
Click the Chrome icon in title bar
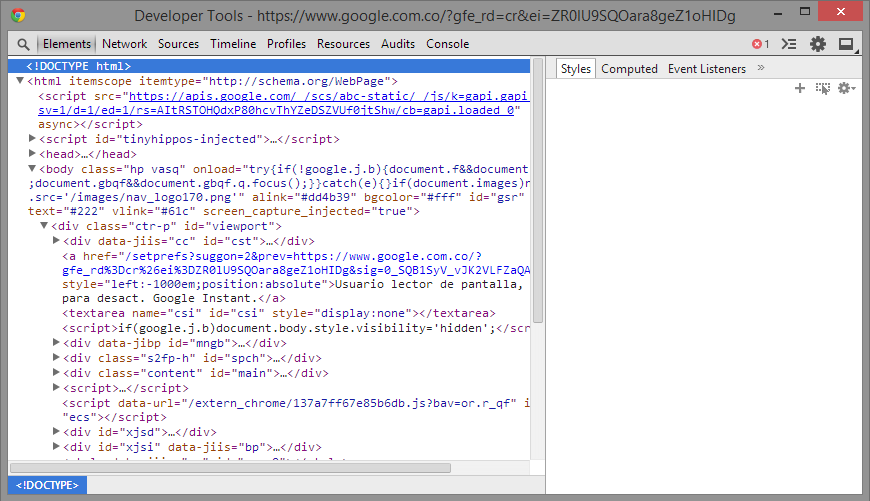[x=18, y=15]
